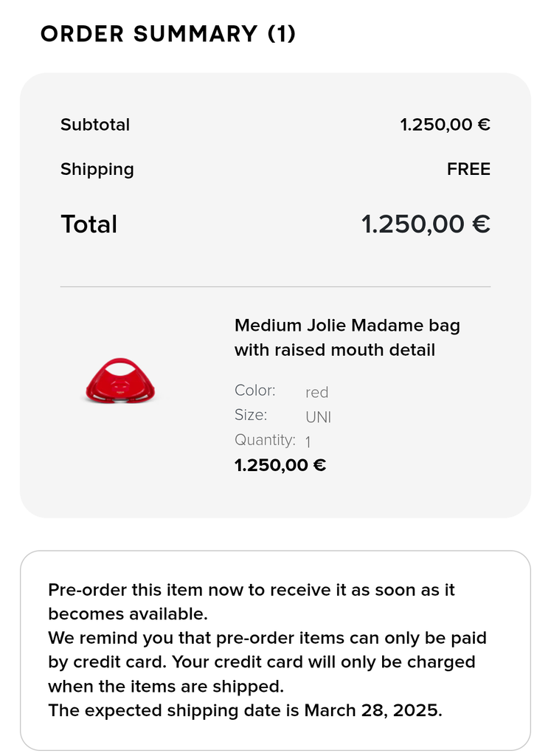Select the quantity value "1"
551x756 pixels.
tap(308, 442)
